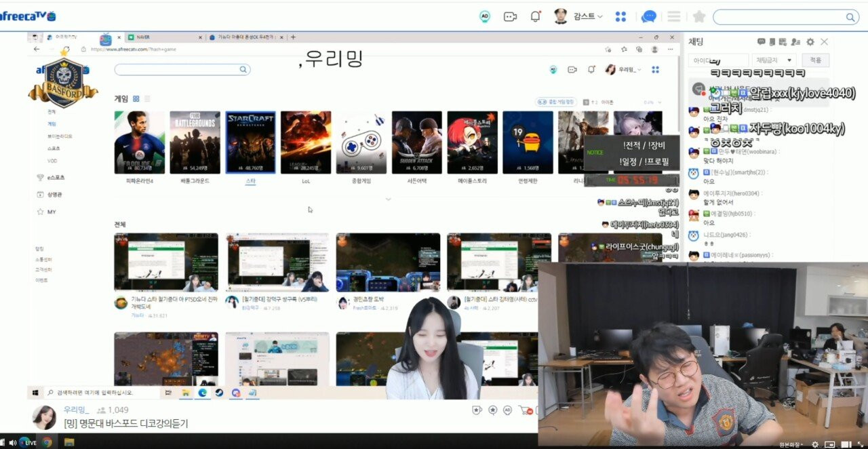This screenshot has height=449, width=868.
Task: Click the AD icon below the video
Action: pyautogui.click(x=508, y=410)
